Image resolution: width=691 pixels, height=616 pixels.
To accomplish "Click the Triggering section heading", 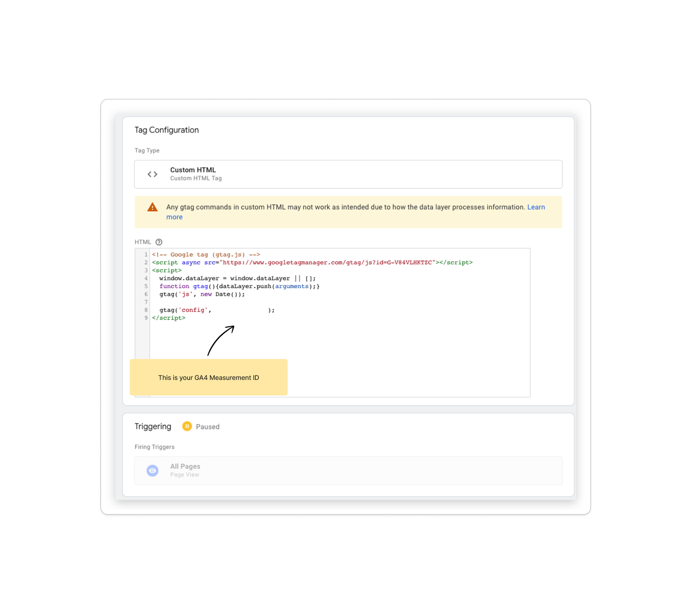I will tap(153, 426).
